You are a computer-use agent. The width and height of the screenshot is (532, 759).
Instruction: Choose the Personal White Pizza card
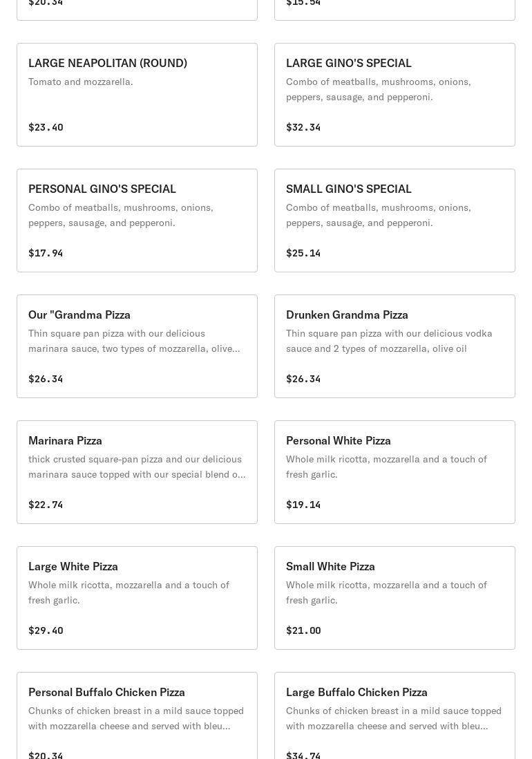395,472
